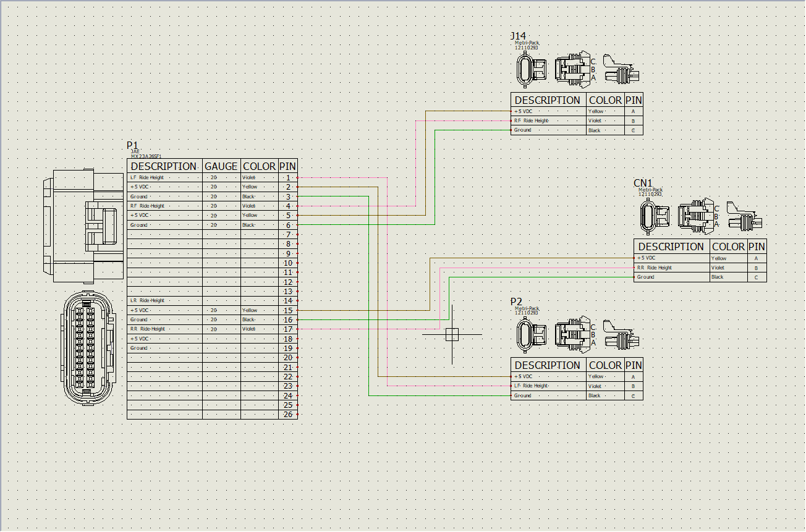Click P2's middle connector symbol with C-B-A labels
Screen dimensions: 806x532
pos(573,334)
